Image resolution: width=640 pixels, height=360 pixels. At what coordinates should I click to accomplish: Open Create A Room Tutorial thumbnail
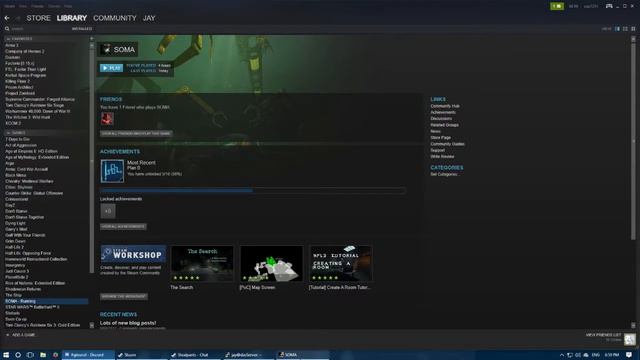341,264
